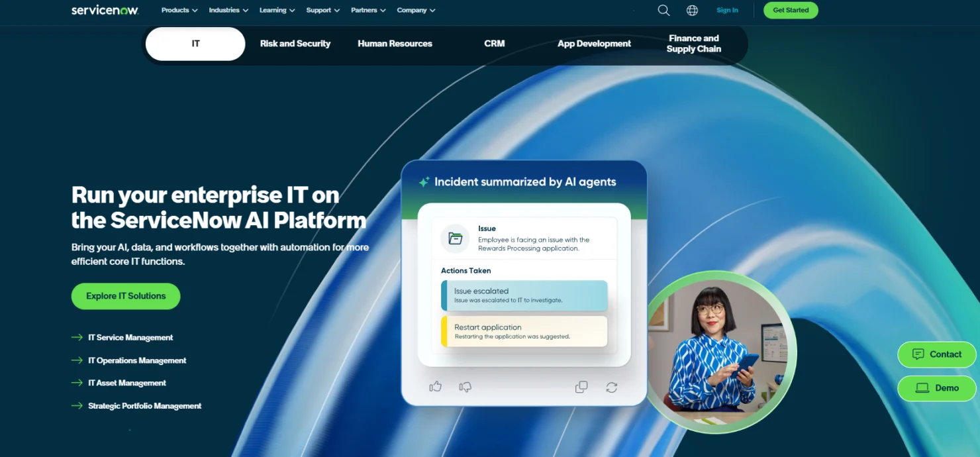Switch to Human Resources tab

pos(395,44)
